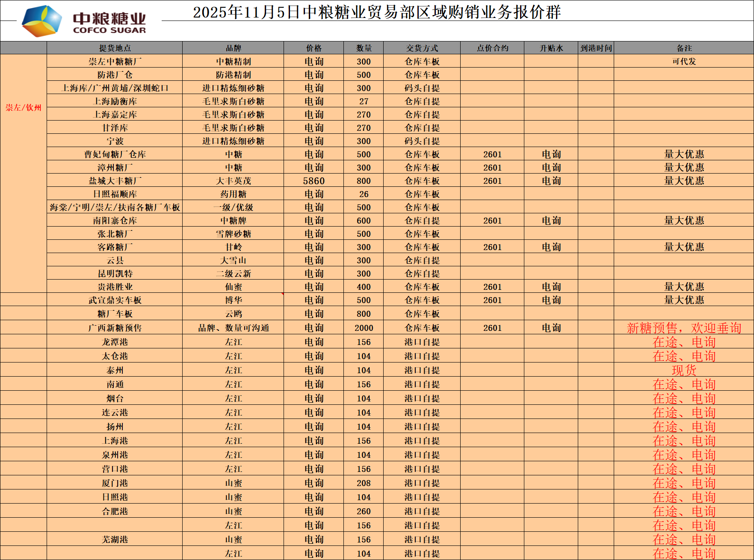Viewport: 754px width, 560px height.
Task: Select the red 现货 remark cell
Action: (x=684, y=370)
